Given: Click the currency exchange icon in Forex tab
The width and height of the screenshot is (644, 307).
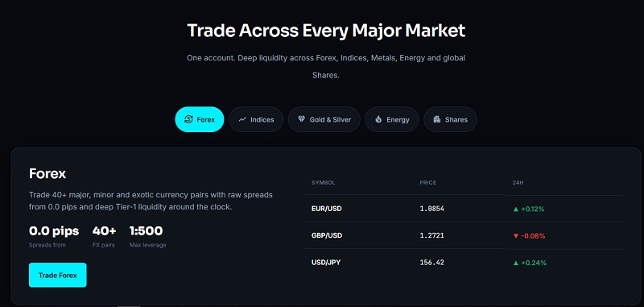Looking at the screenshot, I should (x=188, y=119).
